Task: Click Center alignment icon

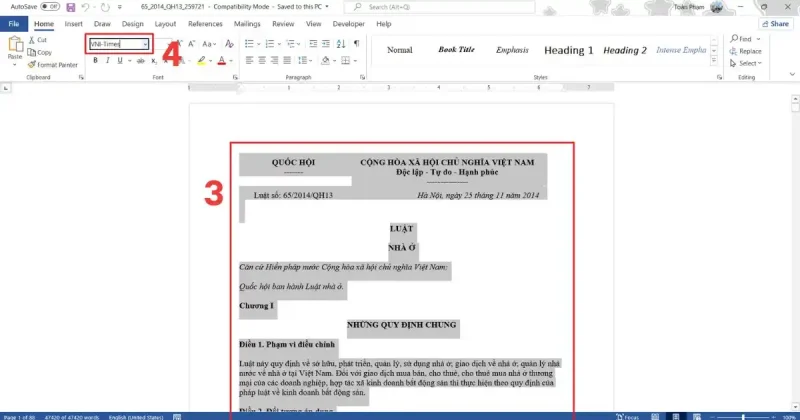Action: [262, 61]
